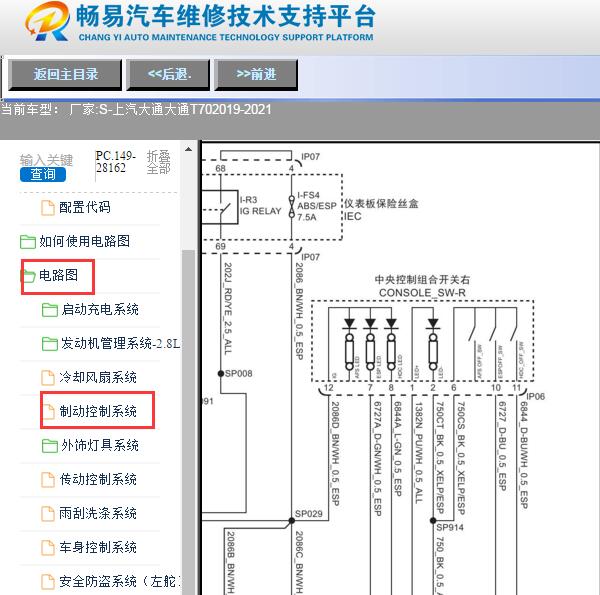The image size is (600, 595).
Task: Click the SP008 splice node
Action: pyautogui.click(x=221, y=373)
